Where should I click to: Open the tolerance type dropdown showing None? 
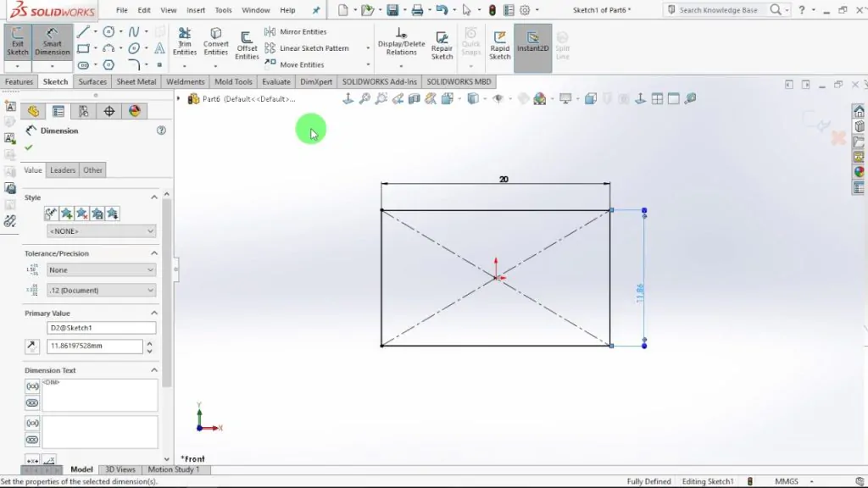102,269
